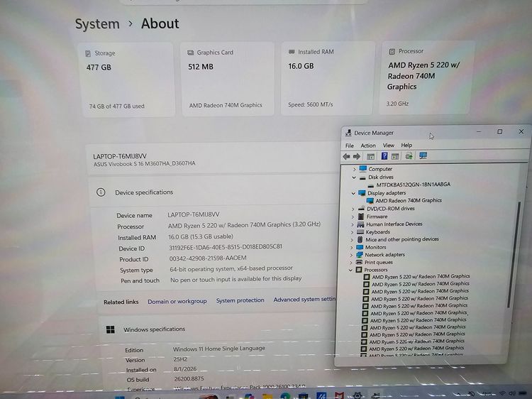Click the action pane icon right of help

(x=395, y=156)
